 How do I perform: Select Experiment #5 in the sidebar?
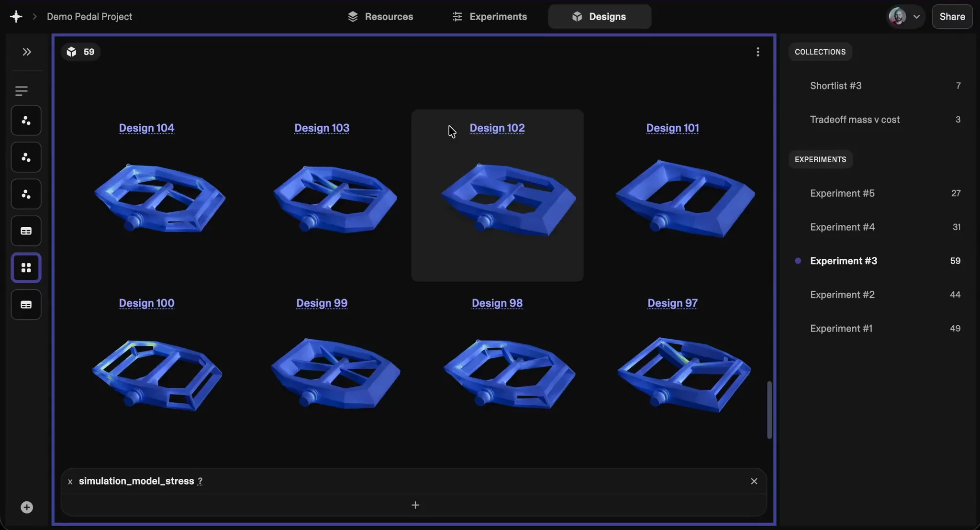842,193
